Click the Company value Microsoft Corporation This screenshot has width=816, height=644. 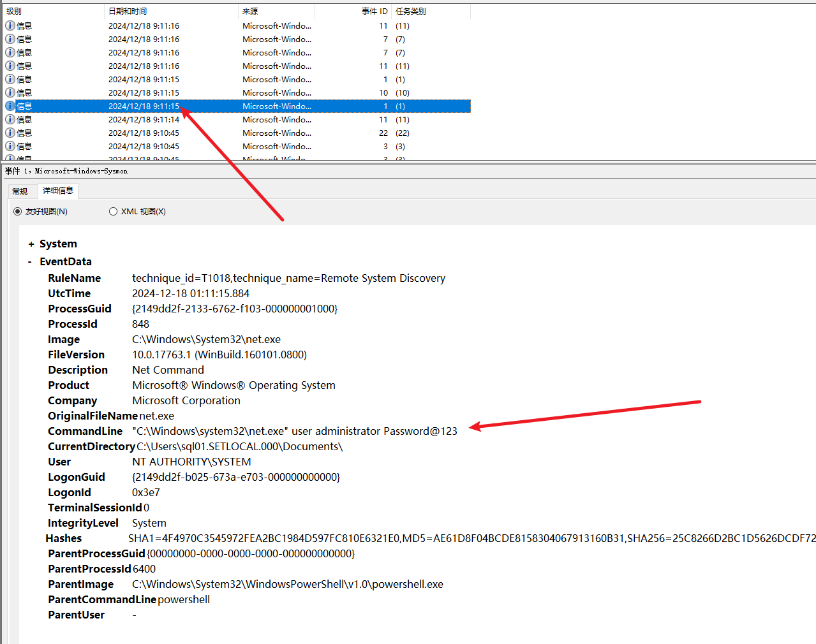186,400
